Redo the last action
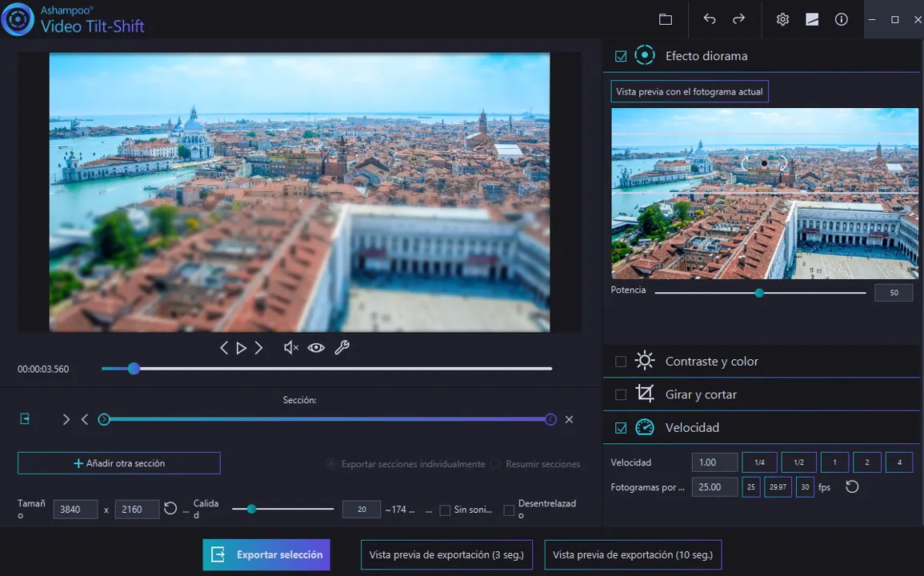This screenshot has height=576, width=924. tap(738, 19)
